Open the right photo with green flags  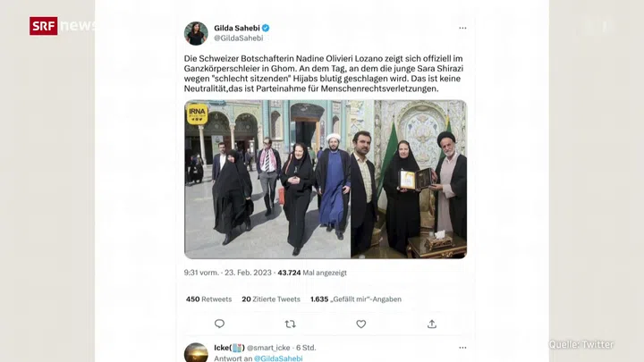coord(409,180)
